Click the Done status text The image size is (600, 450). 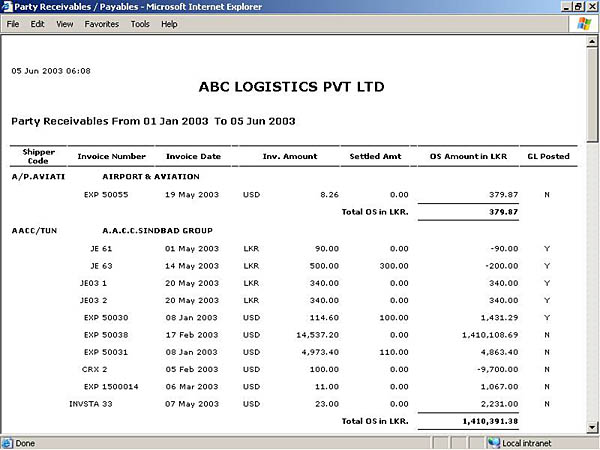(25, 443)
